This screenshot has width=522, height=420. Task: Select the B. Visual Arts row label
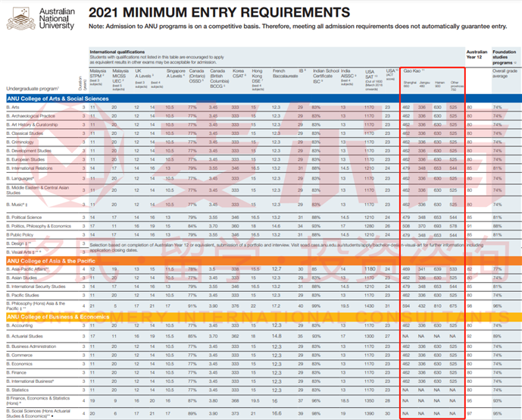(x=23, y=252)
